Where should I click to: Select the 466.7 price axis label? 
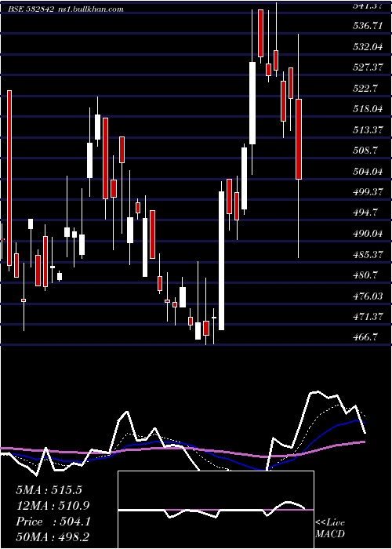tap(365, 337)
